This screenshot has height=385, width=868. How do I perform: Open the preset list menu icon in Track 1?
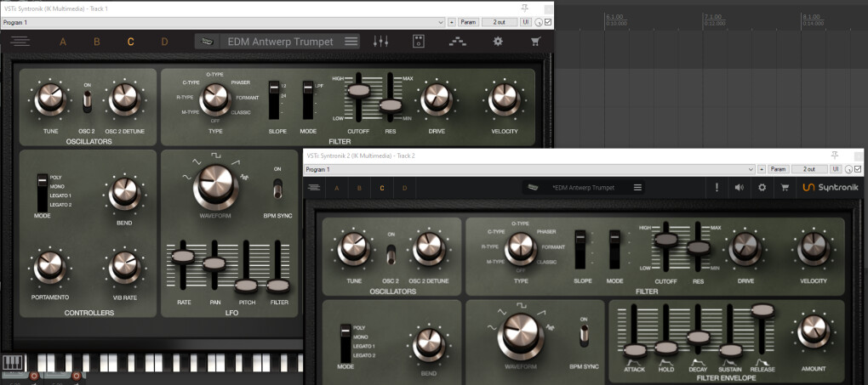pyautogui.click(x=351, y=42)
